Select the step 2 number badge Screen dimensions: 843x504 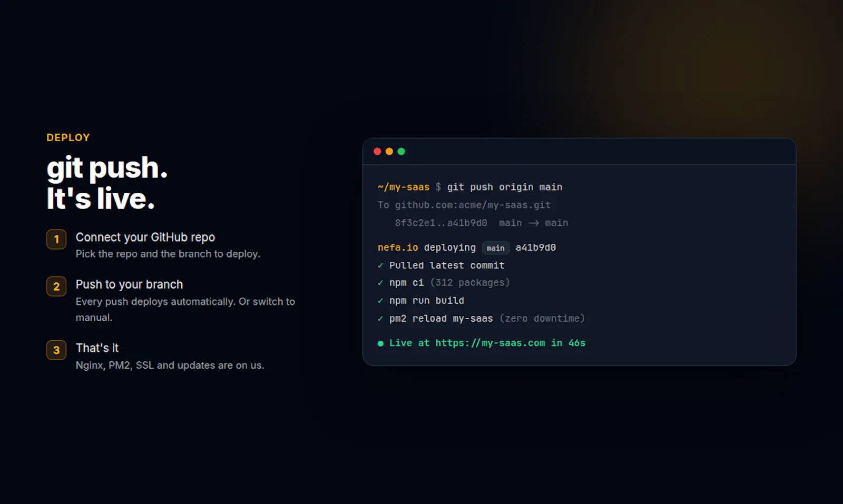click(56, 286)
